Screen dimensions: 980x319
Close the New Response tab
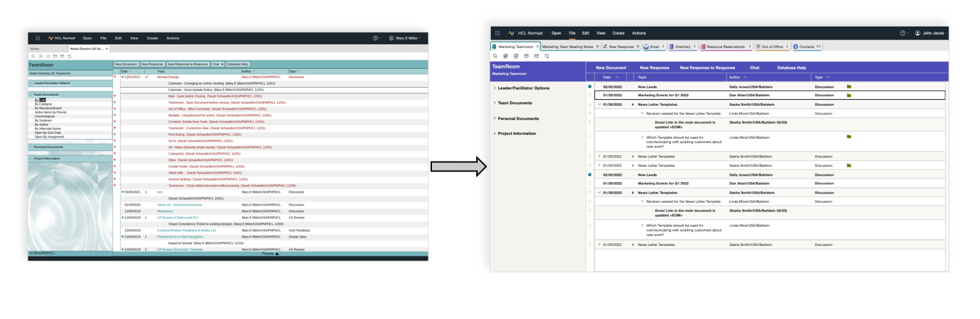pos(638,46)
